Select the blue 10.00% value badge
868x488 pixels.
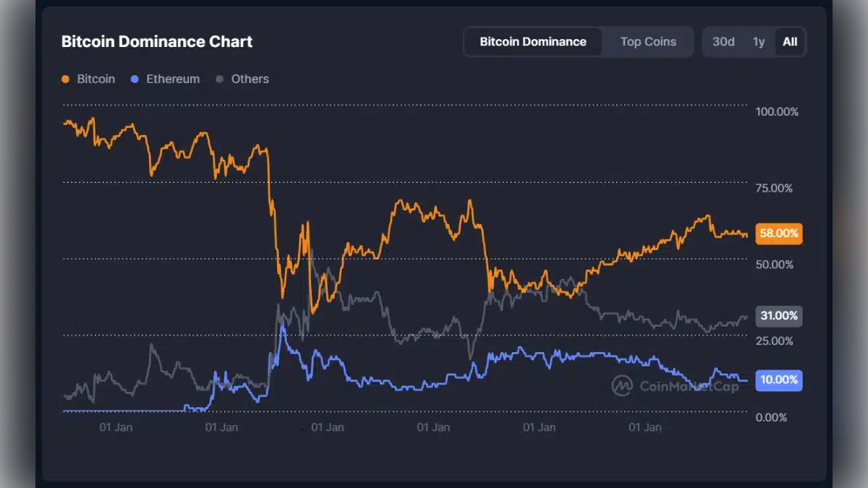[778, 380]
